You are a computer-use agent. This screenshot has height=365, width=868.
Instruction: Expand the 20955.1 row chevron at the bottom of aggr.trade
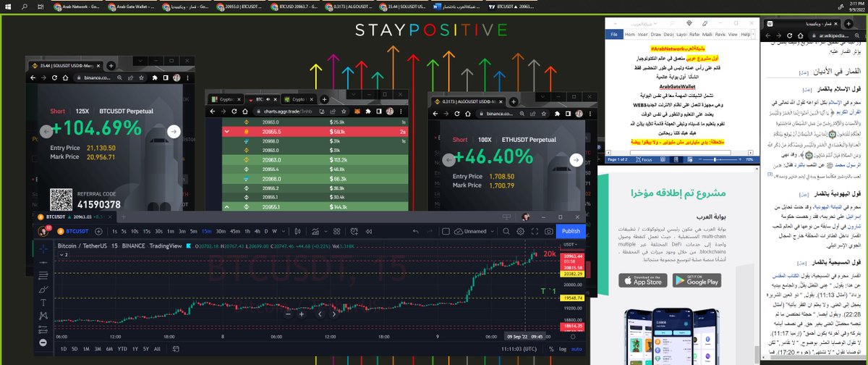click(226, 207)
